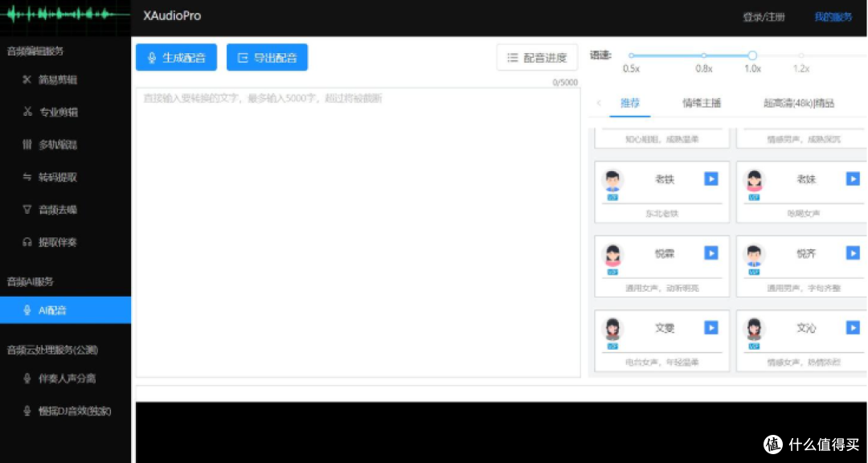Screen dimensions: 868x463
Task: Click the scissors icon beside 简易剪辑
Action: point(27,80)
